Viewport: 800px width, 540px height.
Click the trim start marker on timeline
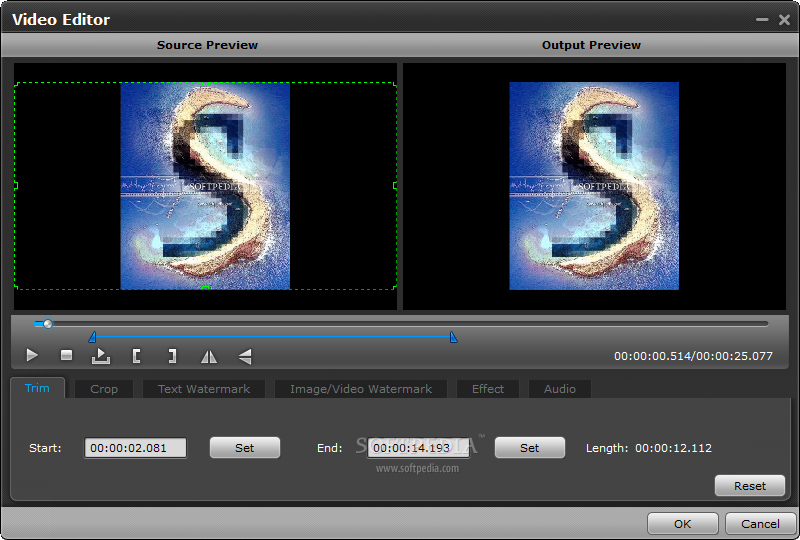coord(92,337)
